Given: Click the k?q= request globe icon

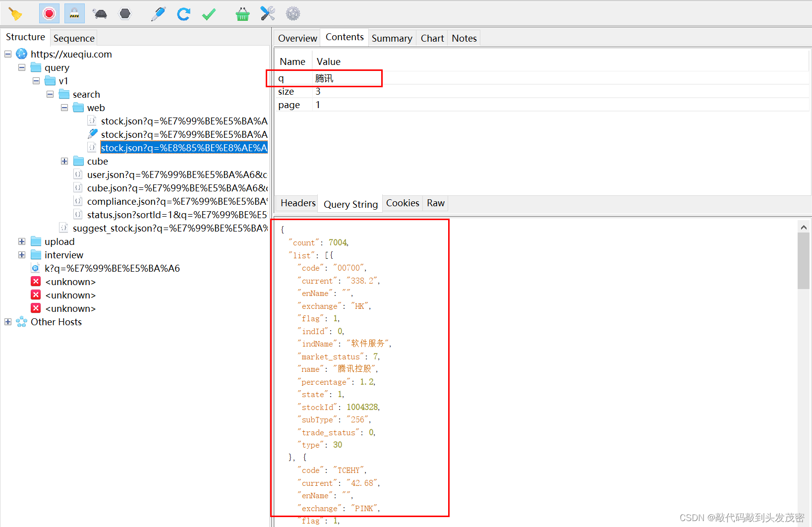Looking at the screenshot, I should pyautogui.click(x=36, y=268).
